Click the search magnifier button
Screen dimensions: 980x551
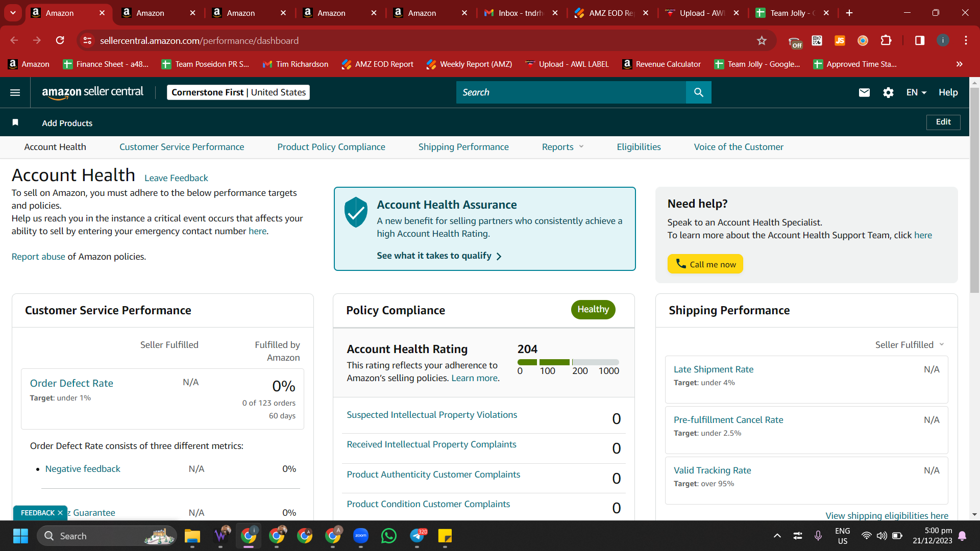698,92
